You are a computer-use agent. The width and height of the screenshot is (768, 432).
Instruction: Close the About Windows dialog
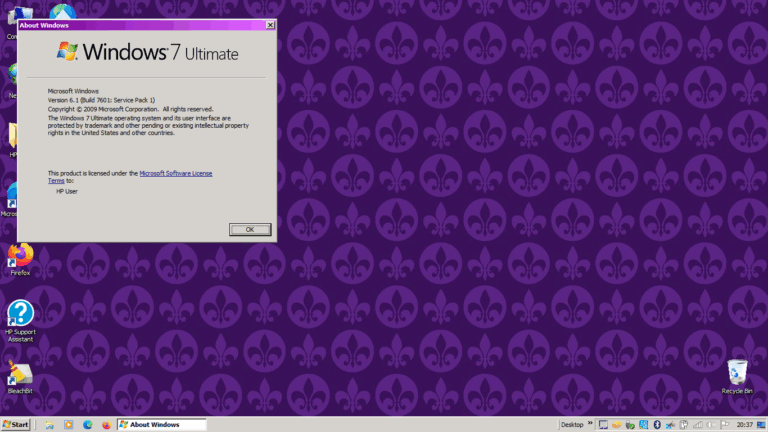click(270, 25)
